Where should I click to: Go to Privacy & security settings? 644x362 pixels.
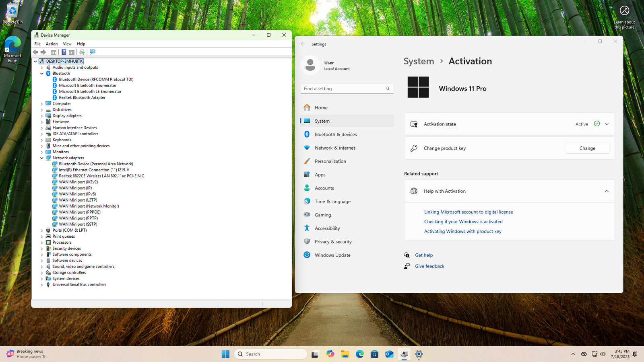[333, 242]
